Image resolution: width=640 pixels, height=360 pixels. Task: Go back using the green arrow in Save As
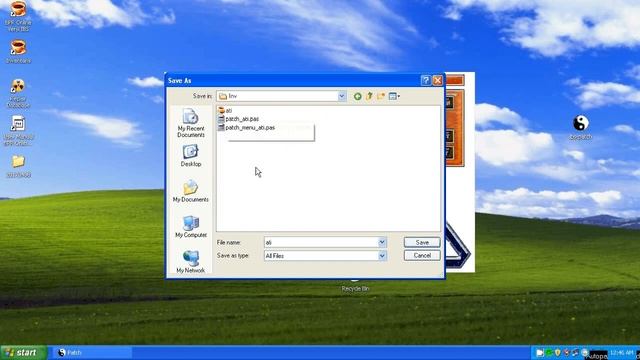[x=358, y=96]
